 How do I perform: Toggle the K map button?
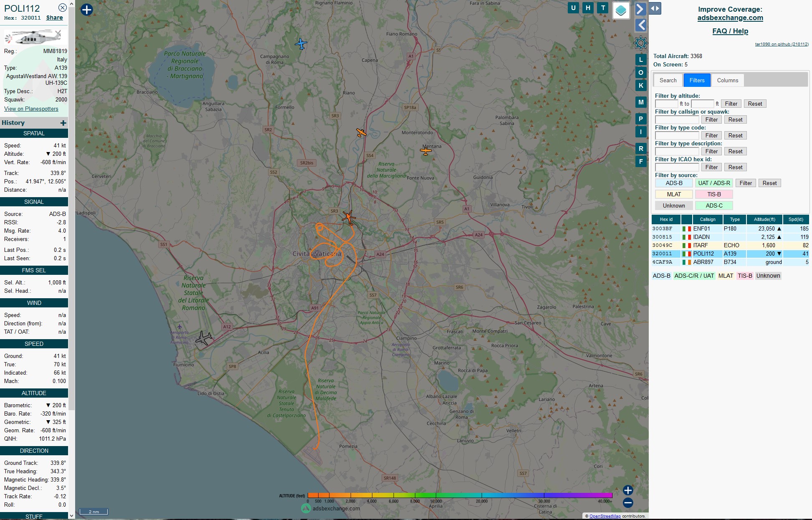(641, 86)
